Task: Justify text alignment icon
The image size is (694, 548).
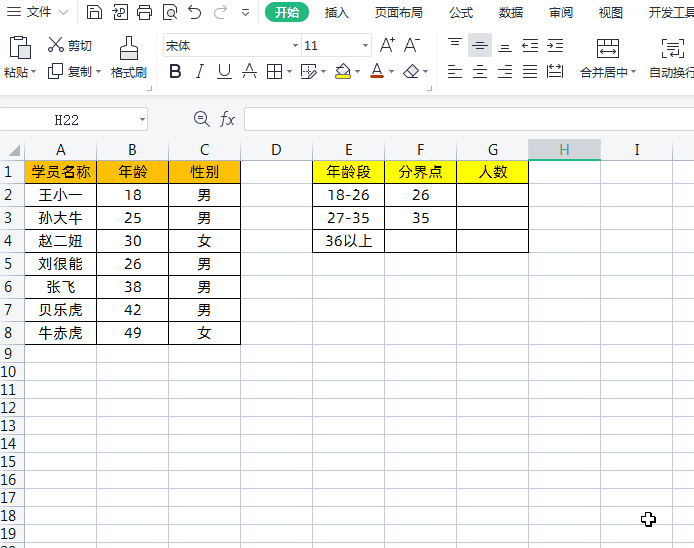Action: (530, 71)
